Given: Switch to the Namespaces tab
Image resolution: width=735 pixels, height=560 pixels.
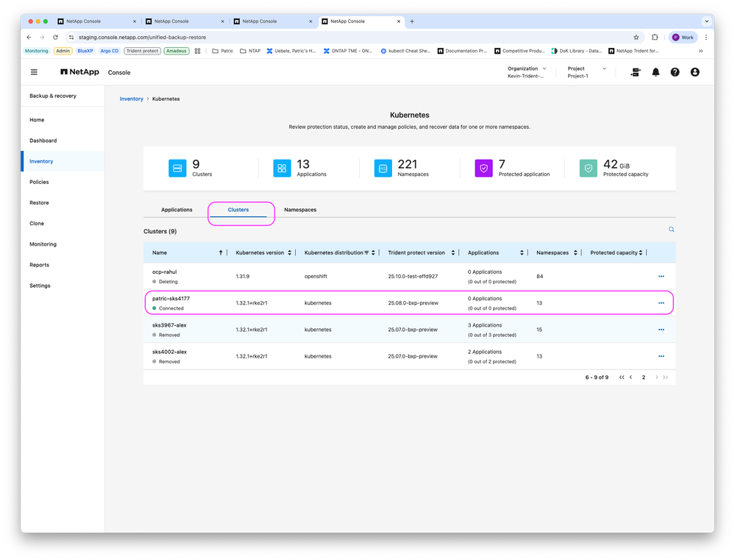Looking at the screenshot, I should [300, 210].
